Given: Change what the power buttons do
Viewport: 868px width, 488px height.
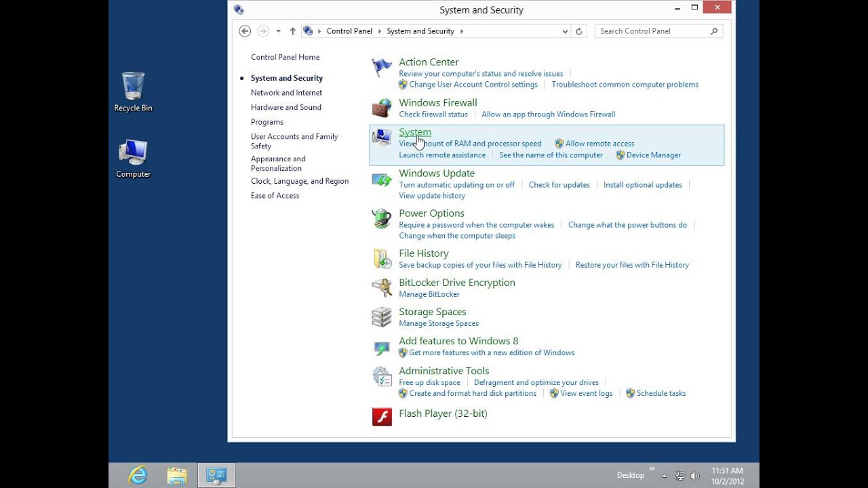Looking at the screenshot, I should [x=627, y=225].
